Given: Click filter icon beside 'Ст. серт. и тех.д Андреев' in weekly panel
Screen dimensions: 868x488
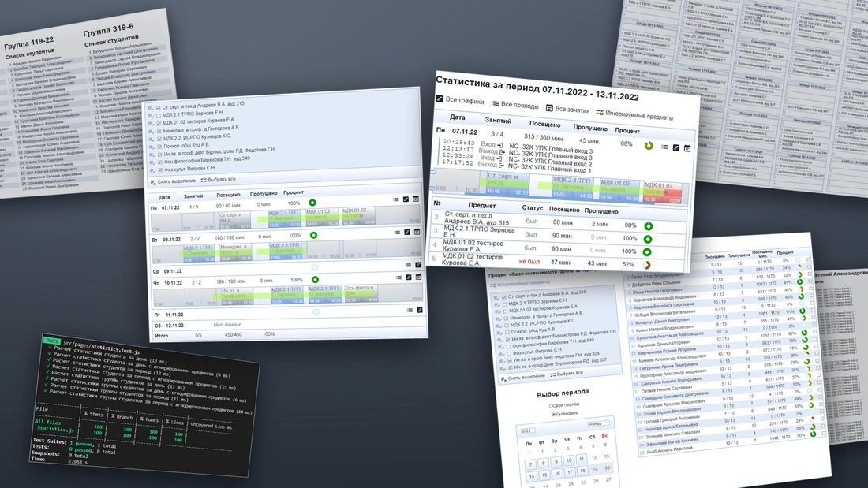Looking at the screenshot, I should click(x=151, y=109).
